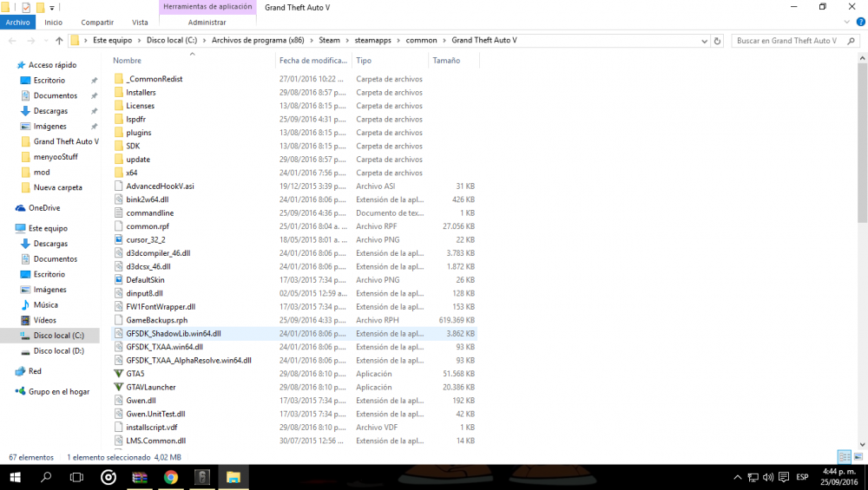Screen dimensions: 868x490
Task: Select Red in the navigation pane
Action: tap(35, 371)
